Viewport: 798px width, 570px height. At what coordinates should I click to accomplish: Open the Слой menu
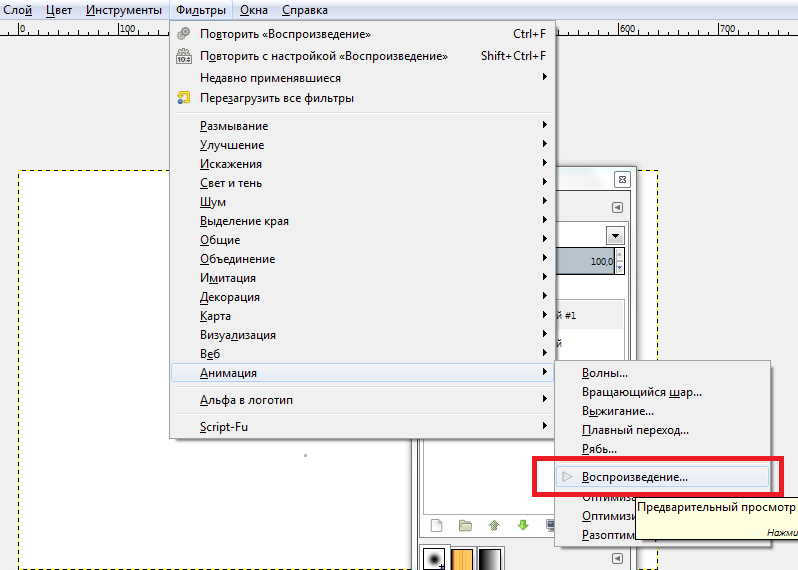17,10
